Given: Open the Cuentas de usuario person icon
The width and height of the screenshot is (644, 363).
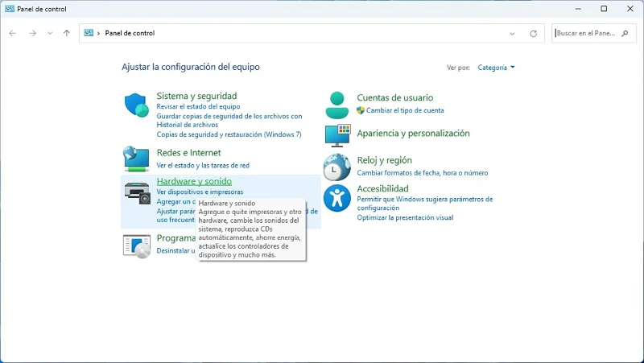Looking at the screenshot, I should point(337,105).
